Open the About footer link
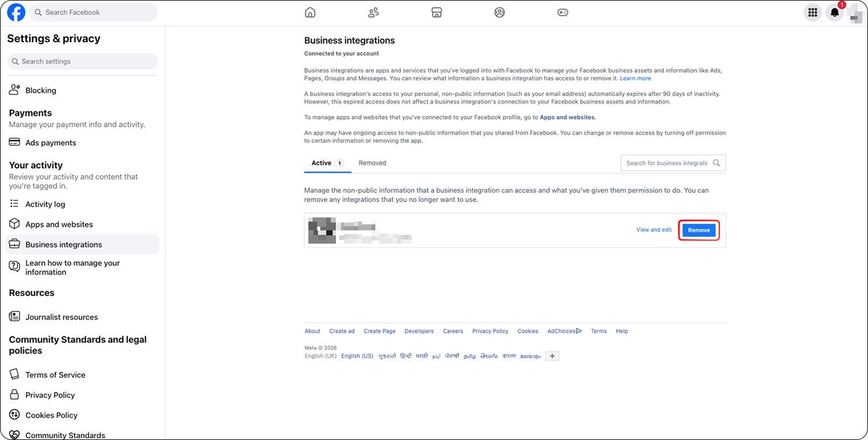This screenshot has width=868, height=440. [x=312, y=331]
